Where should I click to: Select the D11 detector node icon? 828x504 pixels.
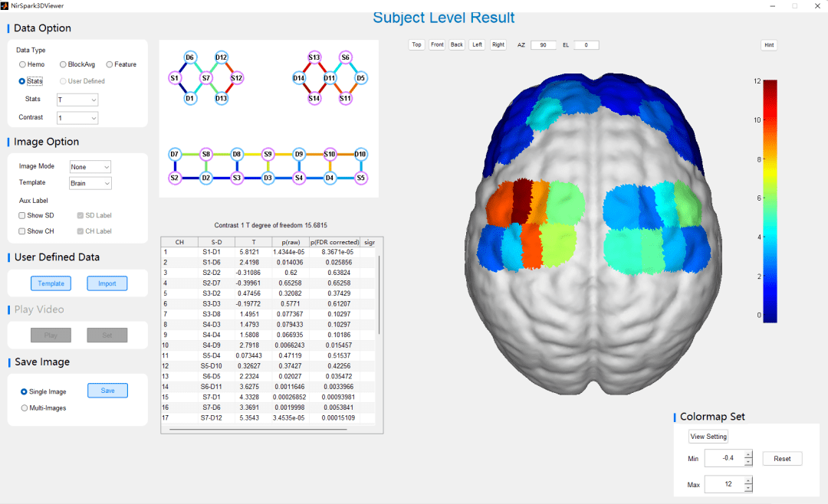[330, 78]
